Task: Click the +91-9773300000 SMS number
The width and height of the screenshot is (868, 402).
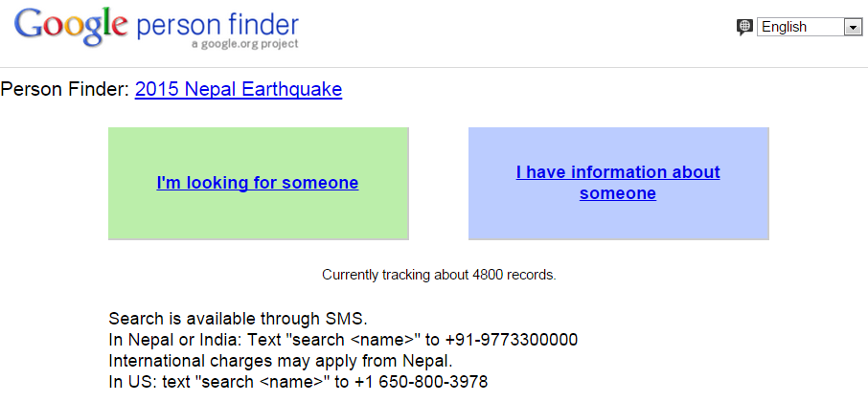Action: pyautogui.click(x=512, y=340)
